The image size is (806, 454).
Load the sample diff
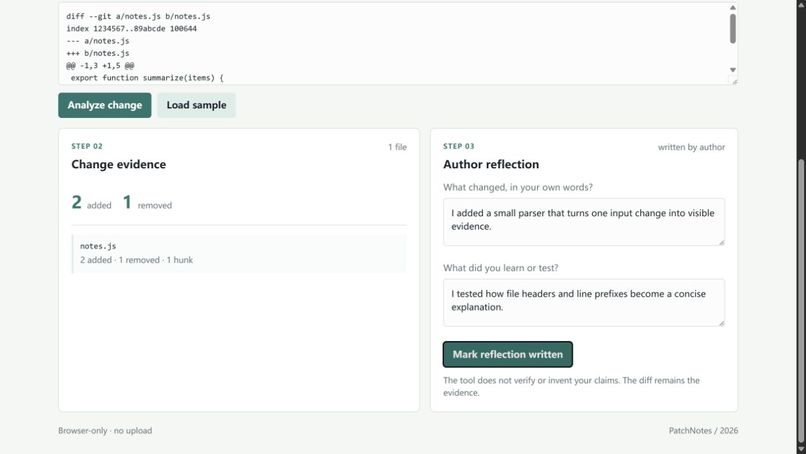point(196,105)
